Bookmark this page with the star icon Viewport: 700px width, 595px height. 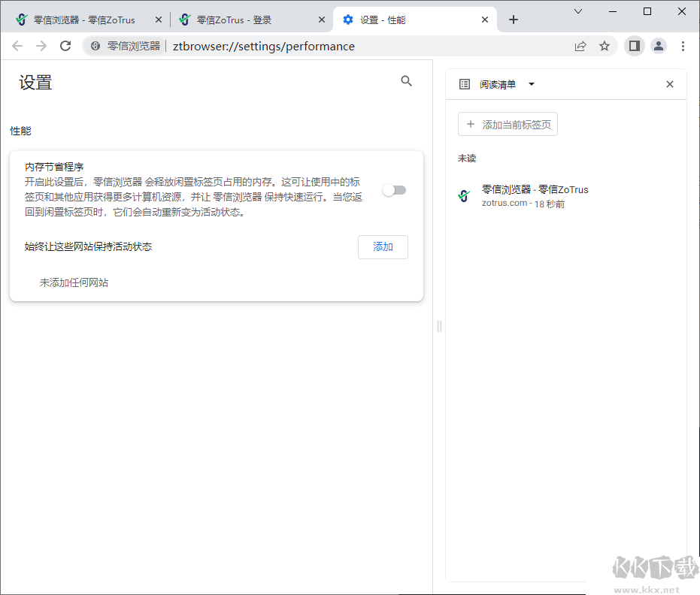click(x=605, y=46)
